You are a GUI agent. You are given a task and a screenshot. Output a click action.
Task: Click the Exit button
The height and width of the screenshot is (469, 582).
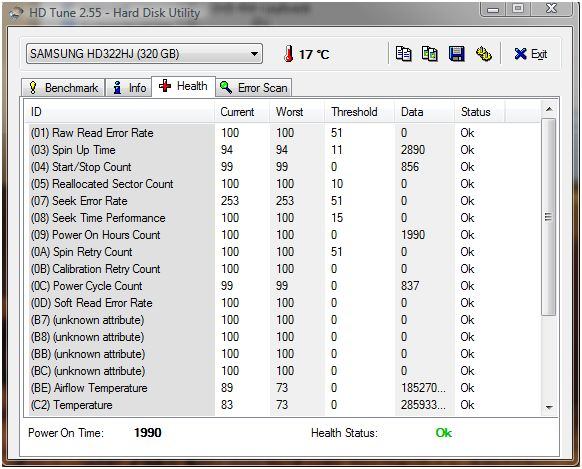click(x=531, y=54)
